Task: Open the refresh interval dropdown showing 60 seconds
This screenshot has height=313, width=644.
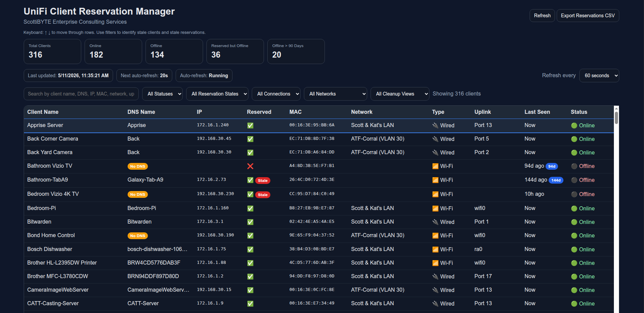Action: [599, 76]
